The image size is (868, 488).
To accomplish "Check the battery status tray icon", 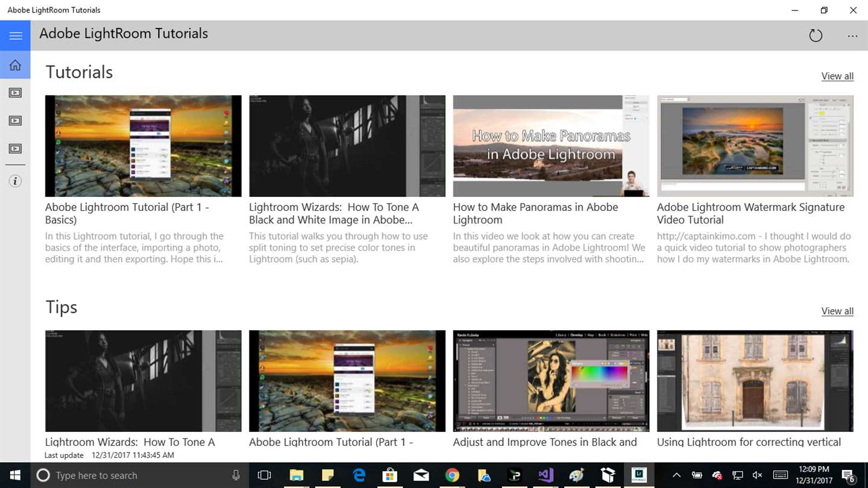I will pyautogui.click(x=697, y=475).
